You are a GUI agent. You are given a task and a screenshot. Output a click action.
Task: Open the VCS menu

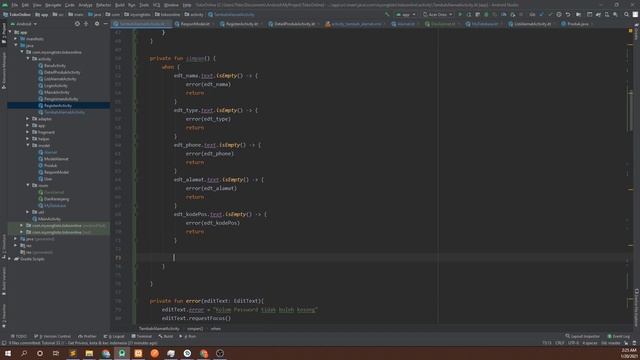point(156,5)
